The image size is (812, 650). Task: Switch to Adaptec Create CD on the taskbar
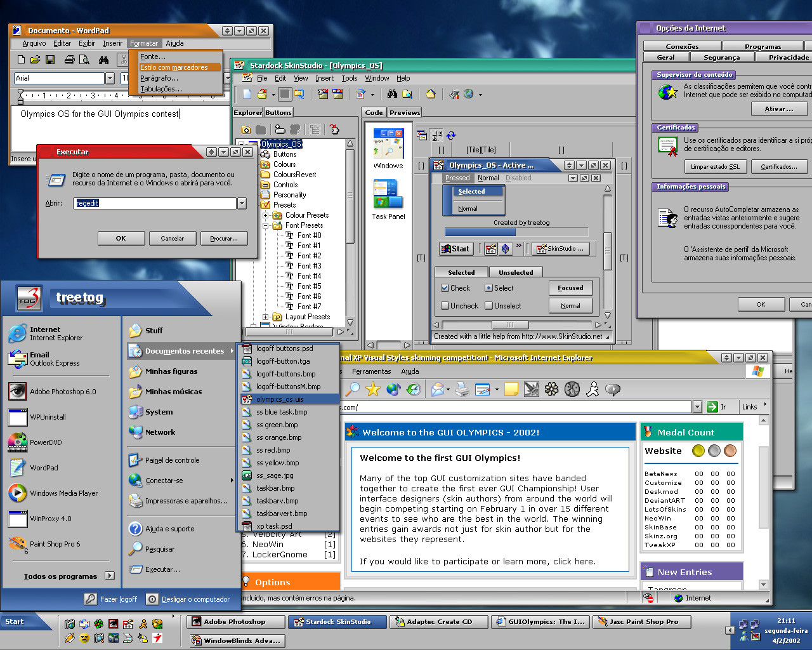pyautogui.click(x=438, y=622)
